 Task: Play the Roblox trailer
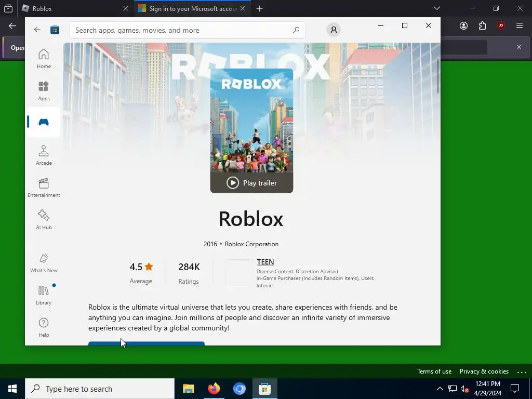pyautogui.click(x=252, y=183)
